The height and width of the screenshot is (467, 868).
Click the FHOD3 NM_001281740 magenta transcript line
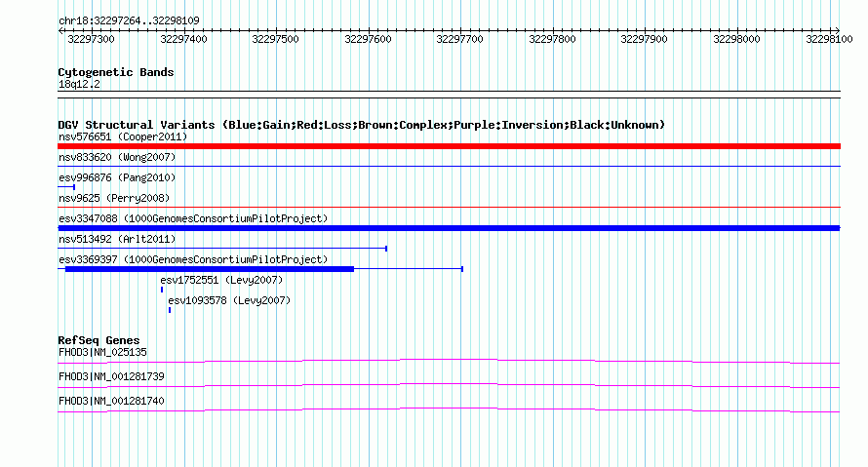[449, 410]
